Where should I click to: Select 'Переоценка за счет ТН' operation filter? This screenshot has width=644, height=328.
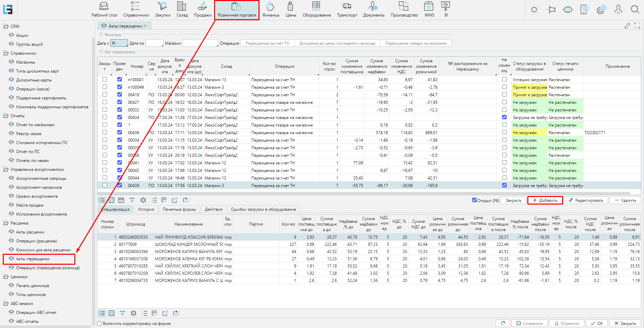click(267, 43)
